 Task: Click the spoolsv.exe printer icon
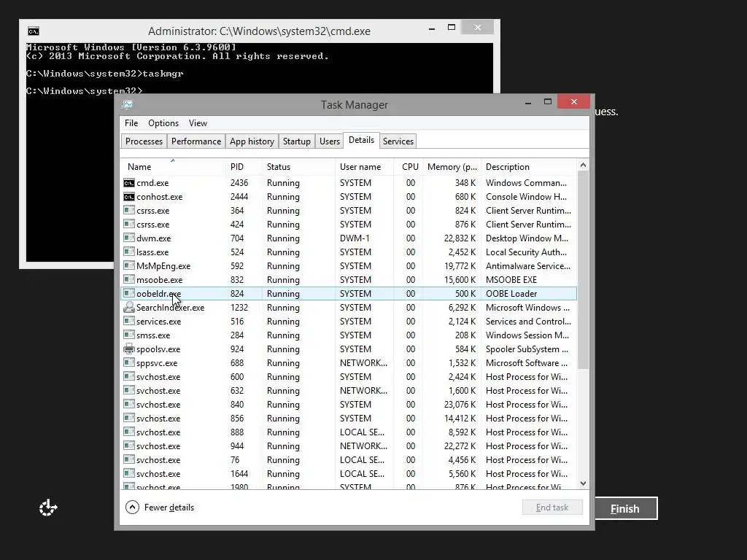click(128, 349)
